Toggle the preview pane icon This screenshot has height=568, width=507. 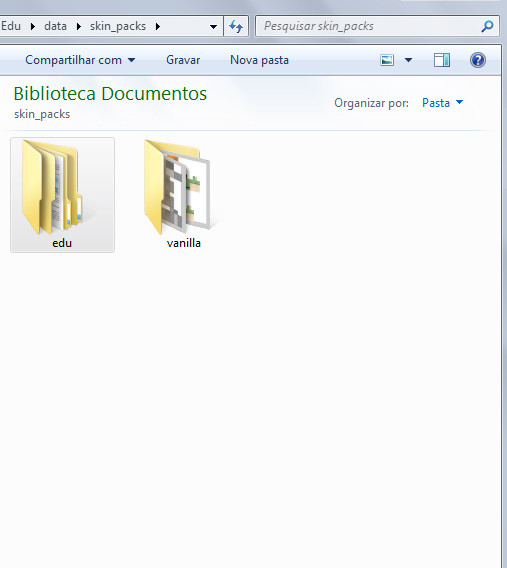pos(442,60)
